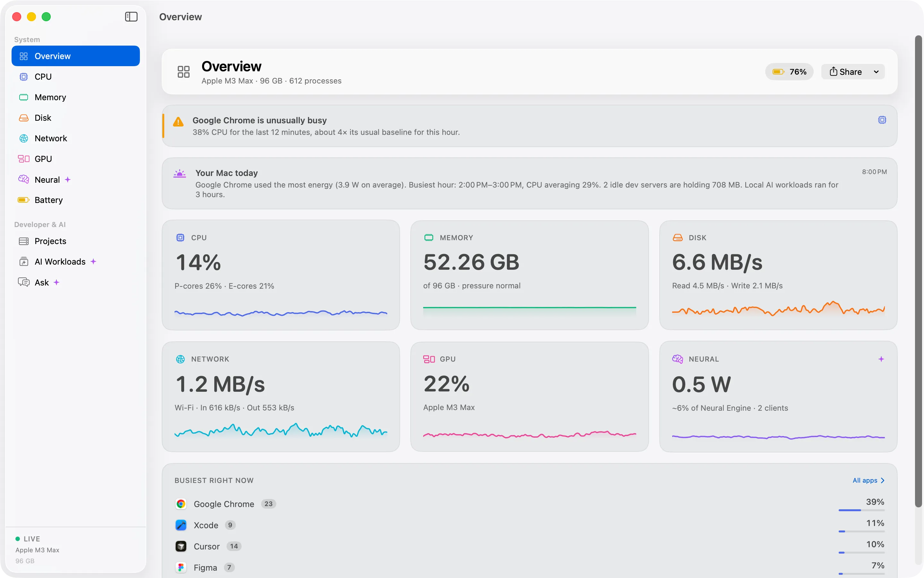Click the Chrome 39% usage bar
Viewport: 924px width, 578px height.
click(x=861, y=510)
